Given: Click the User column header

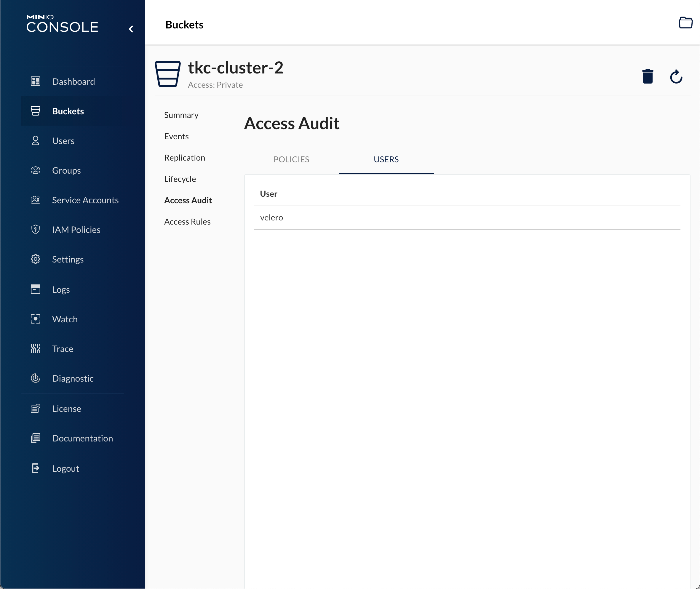Looking at the screenshot, I should [269, 194].
